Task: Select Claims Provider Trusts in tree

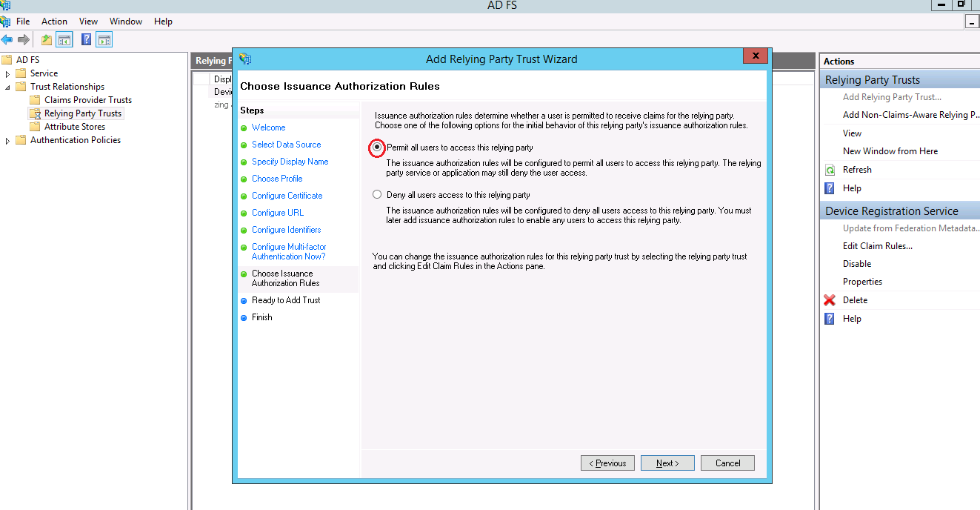Action: pos(88,100)
